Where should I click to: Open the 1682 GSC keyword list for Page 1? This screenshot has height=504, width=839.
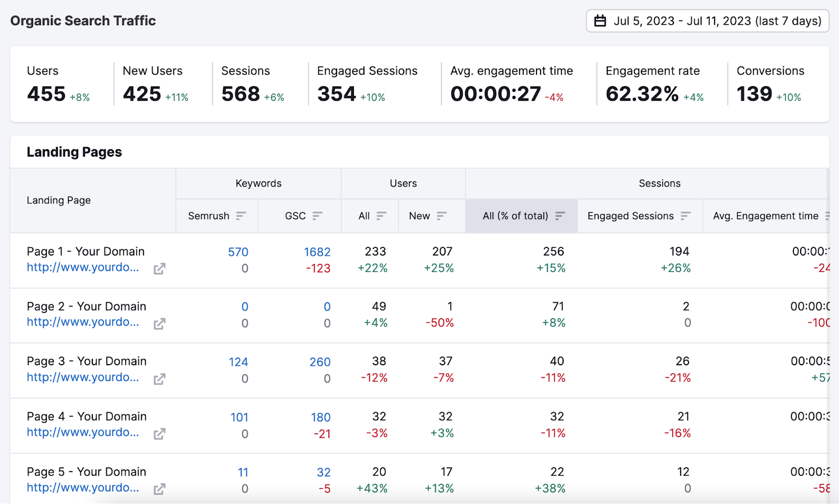[x=317, y=251]
